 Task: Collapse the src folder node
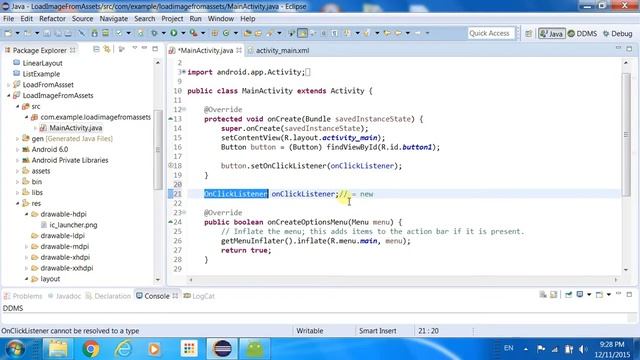[x=18, y=107]
